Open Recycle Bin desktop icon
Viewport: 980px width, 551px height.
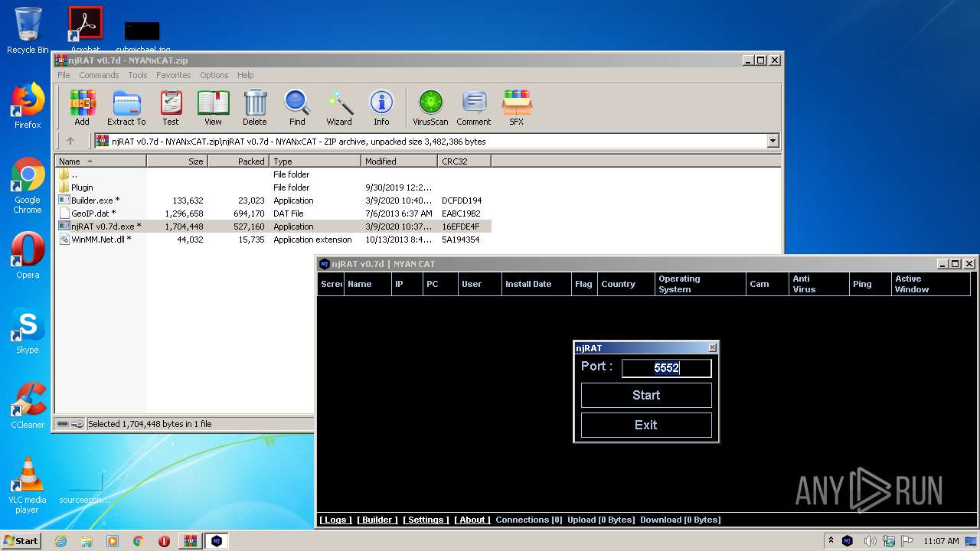(x=28, y=31)
